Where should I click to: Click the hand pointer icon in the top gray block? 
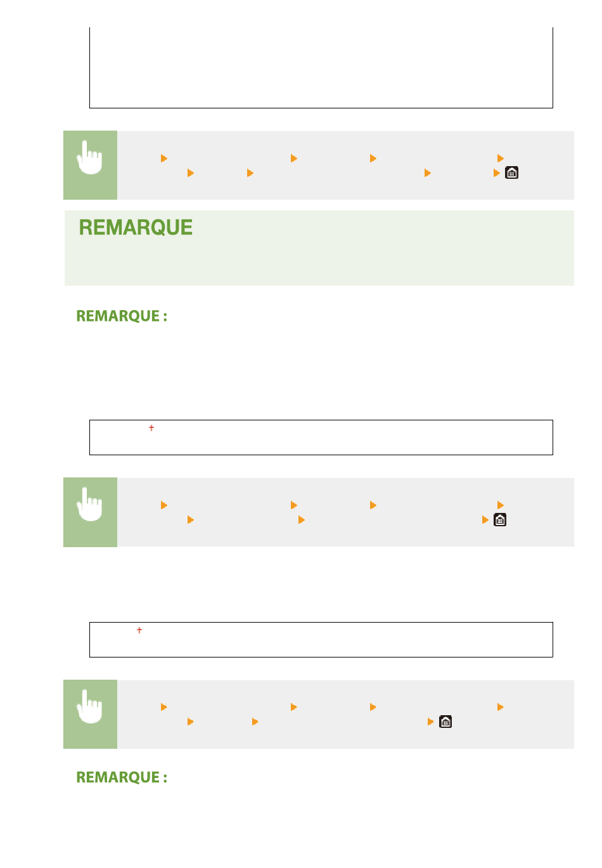[90, 159]
